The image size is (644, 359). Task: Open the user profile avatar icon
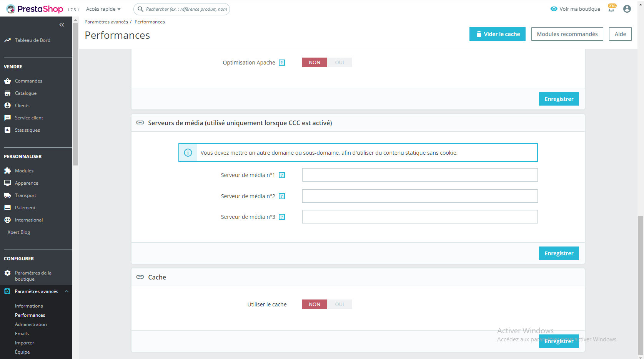627,9
